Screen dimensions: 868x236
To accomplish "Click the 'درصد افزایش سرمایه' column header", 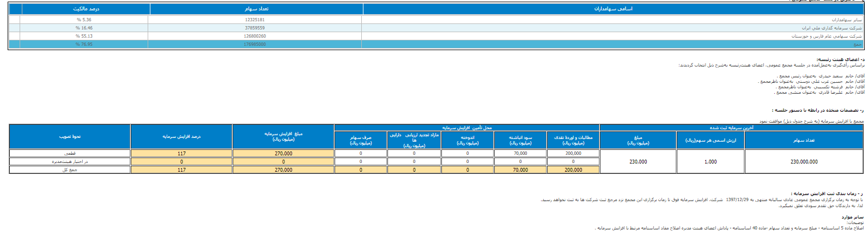I will click(181, 136).
